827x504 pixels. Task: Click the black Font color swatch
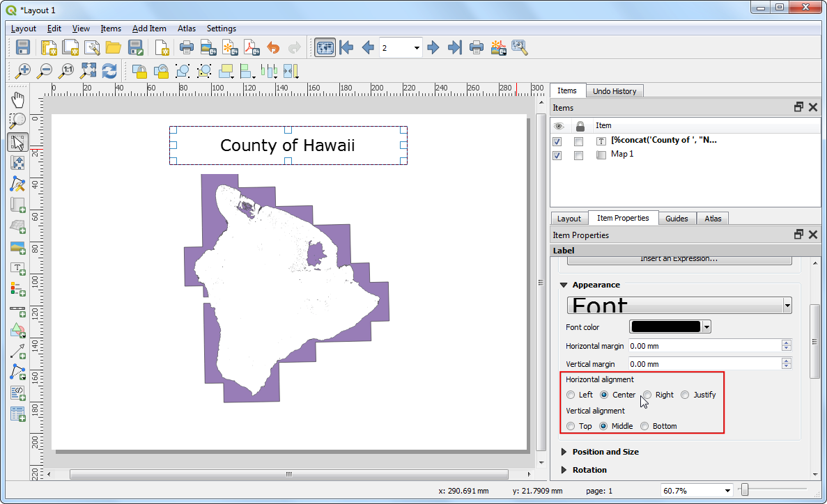(665, 327)
